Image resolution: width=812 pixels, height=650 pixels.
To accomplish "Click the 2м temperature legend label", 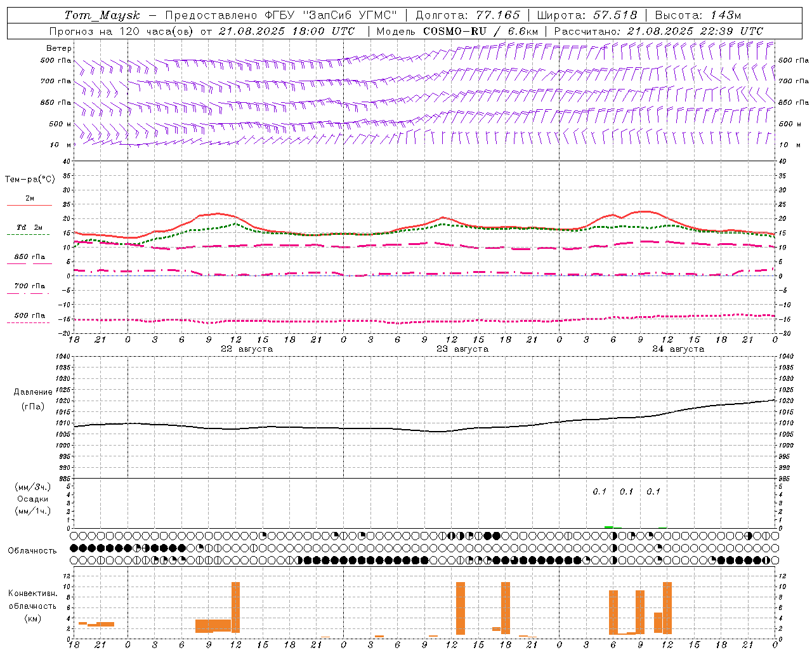I will (30, 198).
